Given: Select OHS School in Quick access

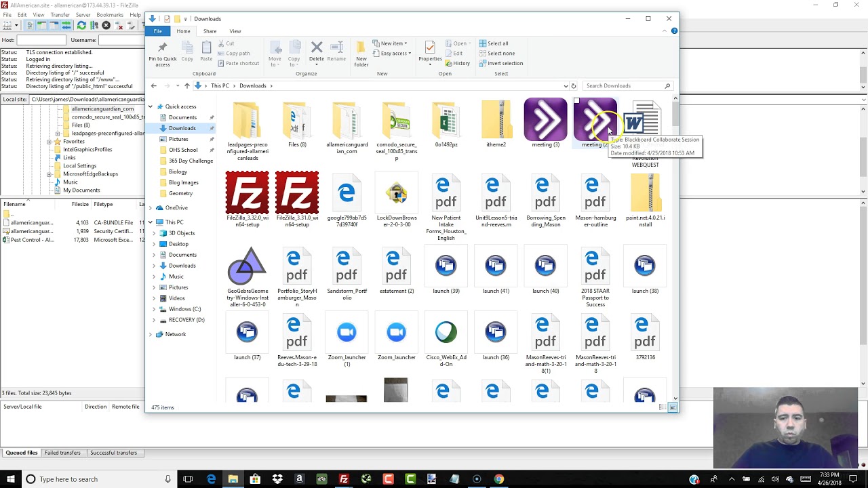Looking at the screenshot, I should (183, 150).
